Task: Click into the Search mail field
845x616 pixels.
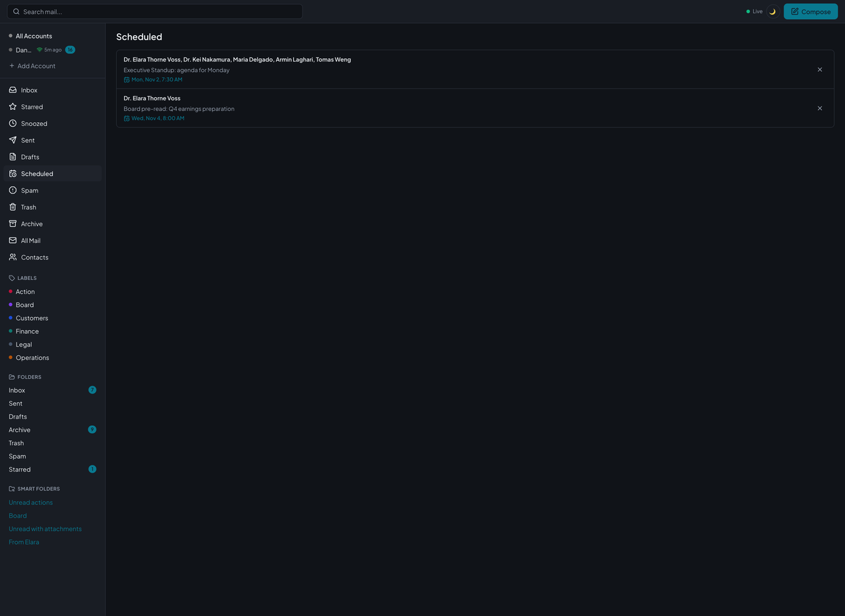Action: click(155, 11)
